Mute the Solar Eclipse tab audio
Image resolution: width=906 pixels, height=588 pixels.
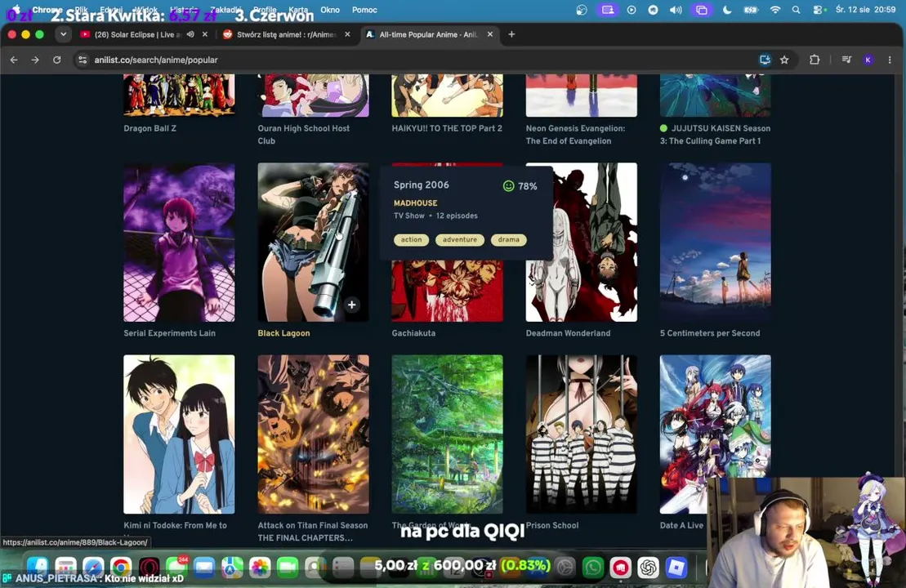coord(190,34)
